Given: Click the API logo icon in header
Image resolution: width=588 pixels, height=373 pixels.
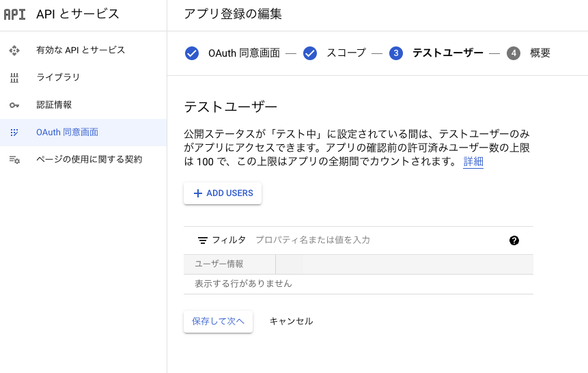Looking at the screenshot, I should click(14, 14).
